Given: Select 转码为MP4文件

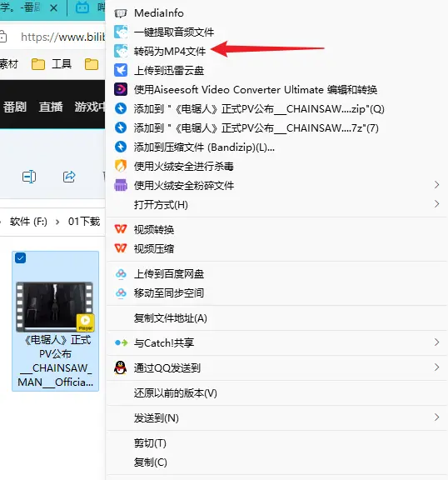Looking at the screenshot, I should click(276, 51).
